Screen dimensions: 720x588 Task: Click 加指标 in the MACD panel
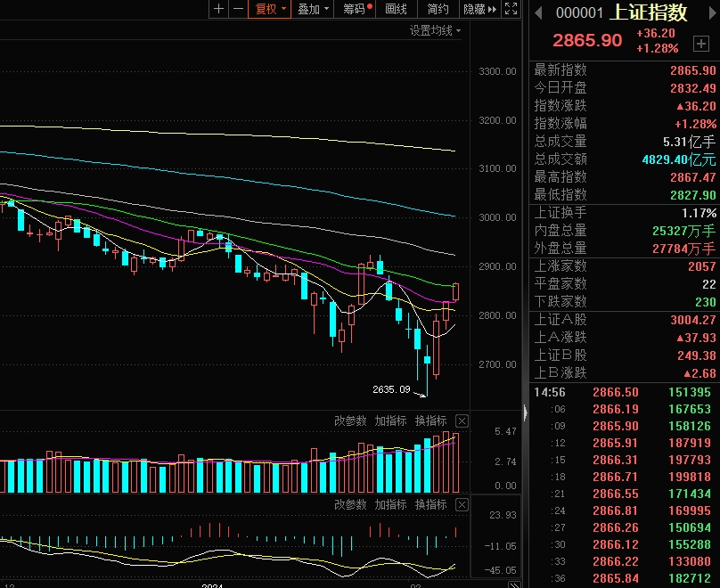coord(391,504)
